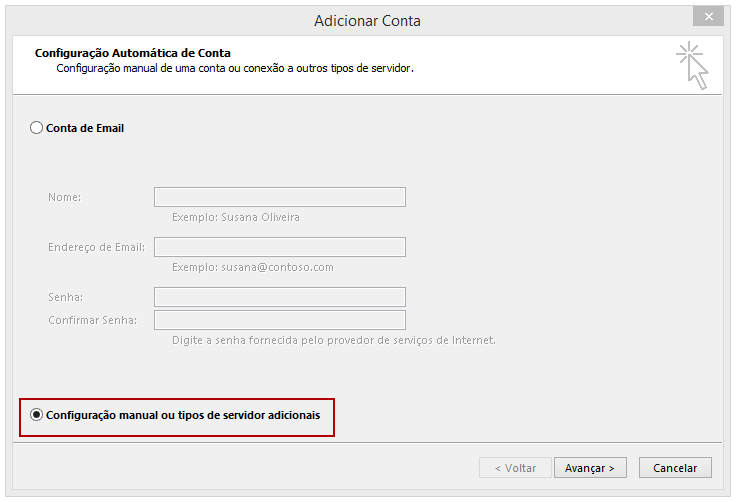Close the Adicionar Conta dialog
The width and height of the screenshot is (739, 502).
(x=708, y=16)
